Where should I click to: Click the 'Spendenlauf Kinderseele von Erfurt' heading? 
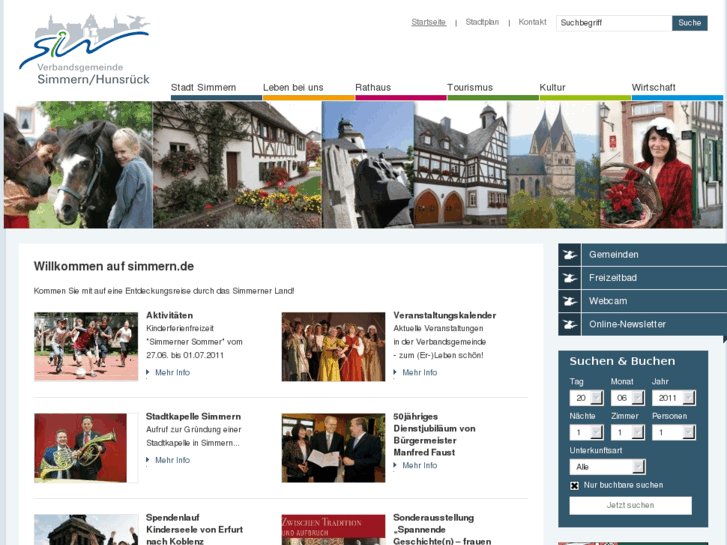[194, 529]
